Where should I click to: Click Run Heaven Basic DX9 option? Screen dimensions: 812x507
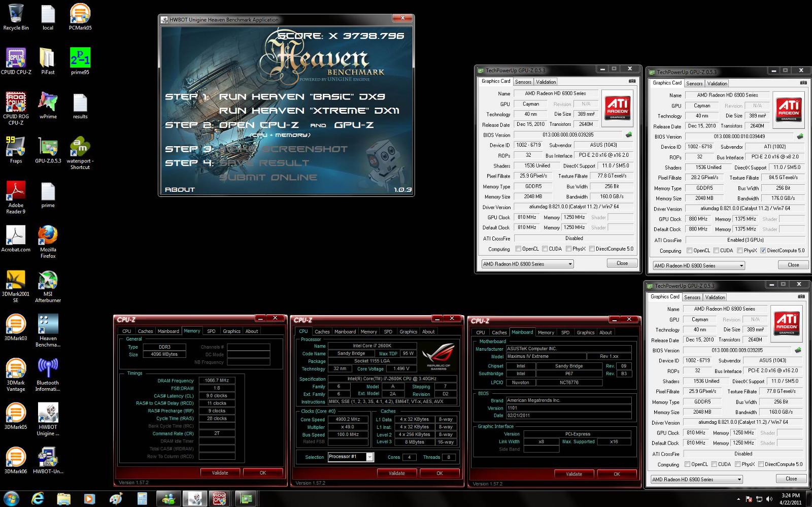(x=302, y=96)
